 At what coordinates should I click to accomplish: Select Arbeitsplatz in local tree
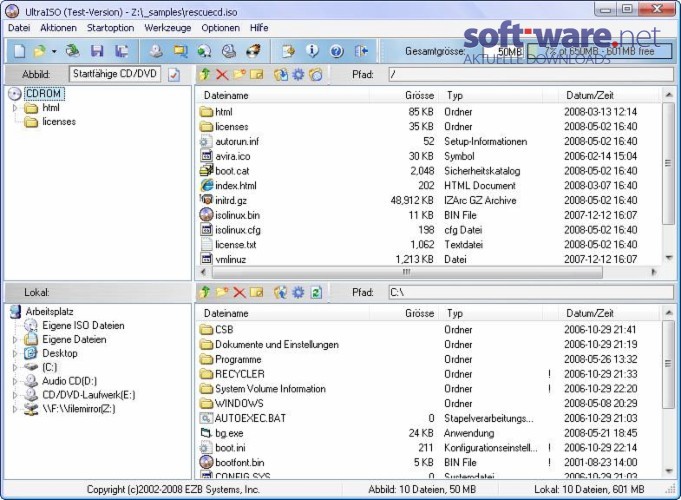(50, 311)
